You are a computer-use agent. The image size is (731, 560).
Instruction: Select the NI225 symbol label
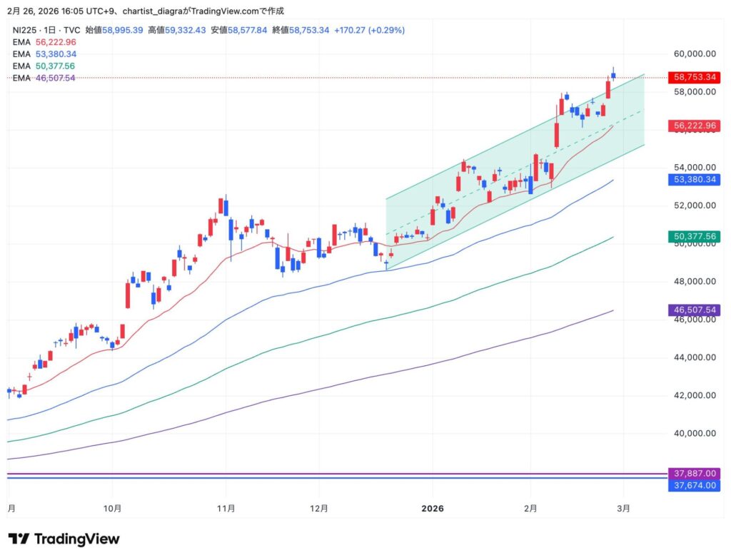click(25, 30)
